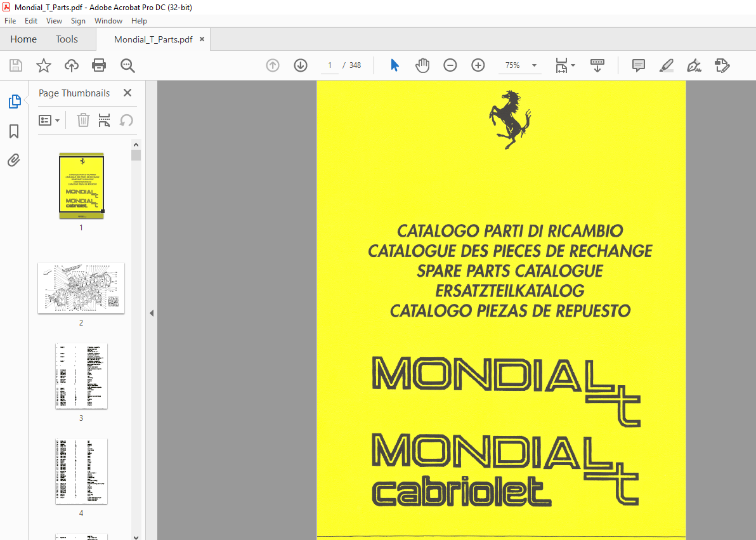The image size is (756, 540).
Task: Click the 348 total pages label
Action: [355, 65]
